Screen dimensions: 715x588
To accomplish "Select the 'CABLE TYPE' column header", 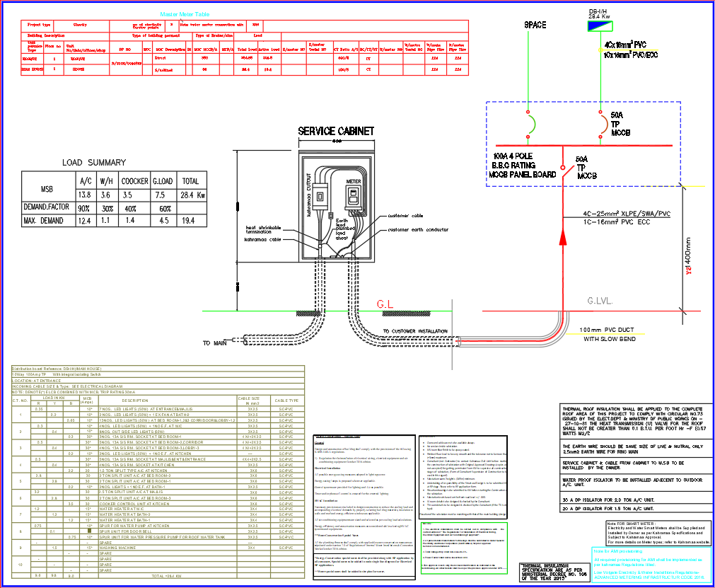I will pyautogui.click(x=286, y=400).
